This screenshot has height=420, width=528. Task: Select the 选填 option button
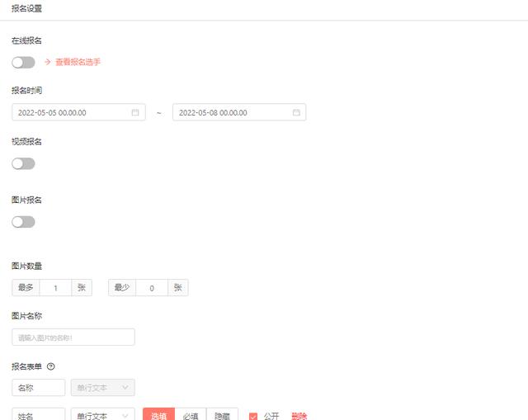point(158,415)
